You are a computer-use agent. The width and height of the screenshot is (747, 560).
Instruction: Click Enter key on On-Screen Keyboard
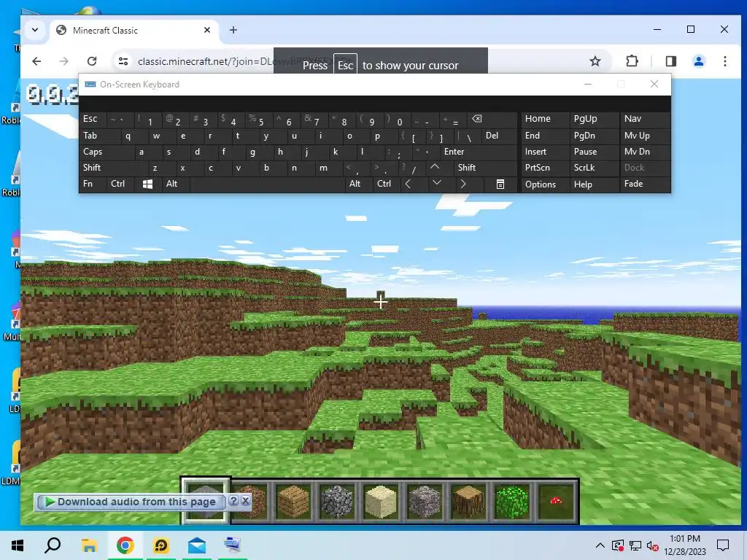tap(479, 152)
